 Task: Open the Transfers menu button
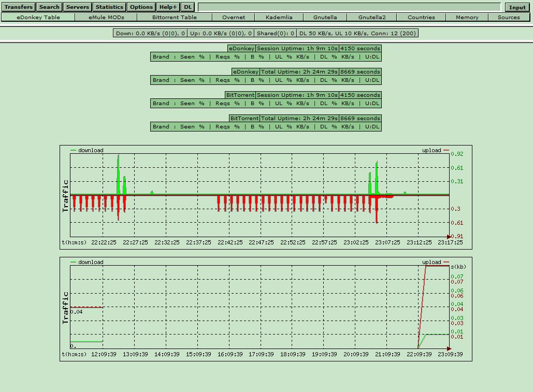[x=18, y=7]
